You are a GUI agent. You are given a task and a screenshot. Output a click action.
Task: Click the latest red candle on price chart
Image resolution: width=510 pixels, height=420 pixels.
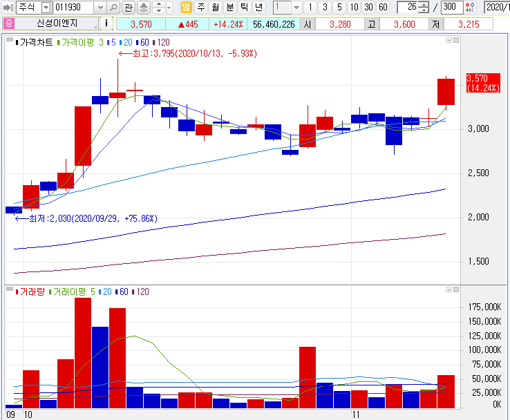[x=446, y=92]
